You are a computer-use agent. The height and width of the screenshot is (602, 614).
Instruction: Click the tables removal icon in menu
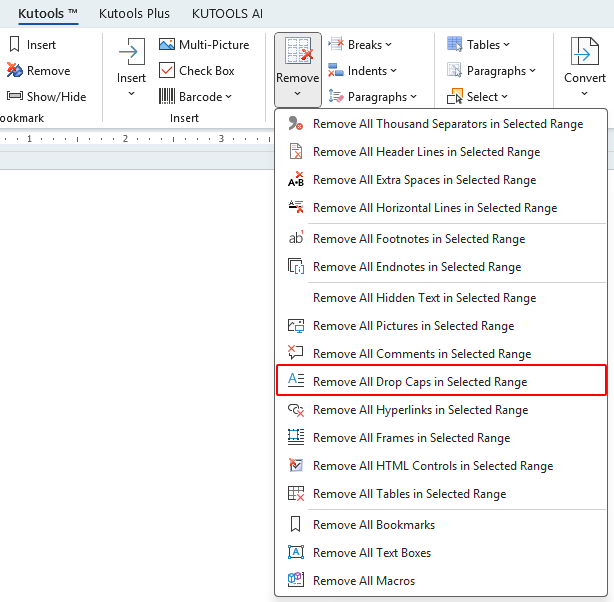tap(296, 494)
